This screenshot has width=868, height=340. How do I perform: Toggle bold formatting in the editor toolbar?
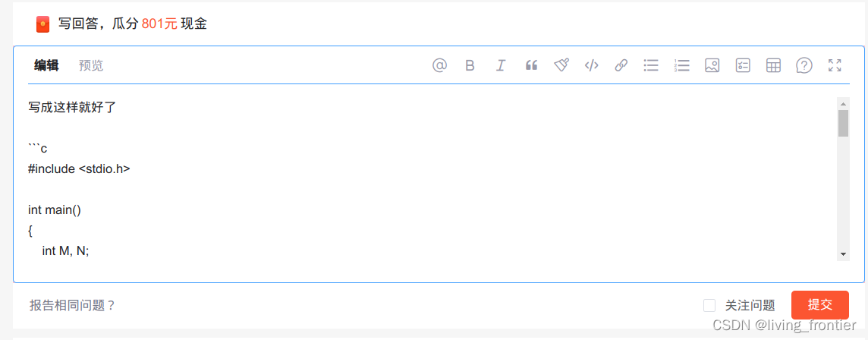pos(470,65)
